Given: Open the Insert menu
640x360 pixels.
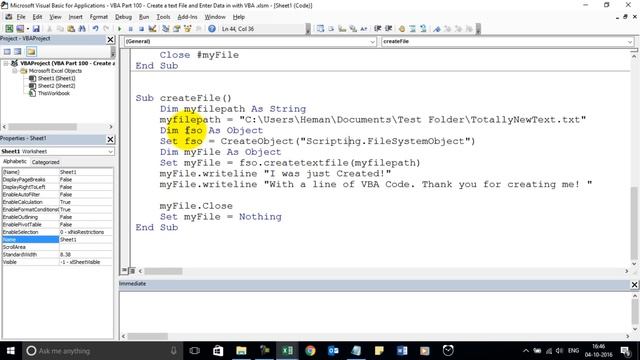Looking at the screenshot, I should click(76, 17).
